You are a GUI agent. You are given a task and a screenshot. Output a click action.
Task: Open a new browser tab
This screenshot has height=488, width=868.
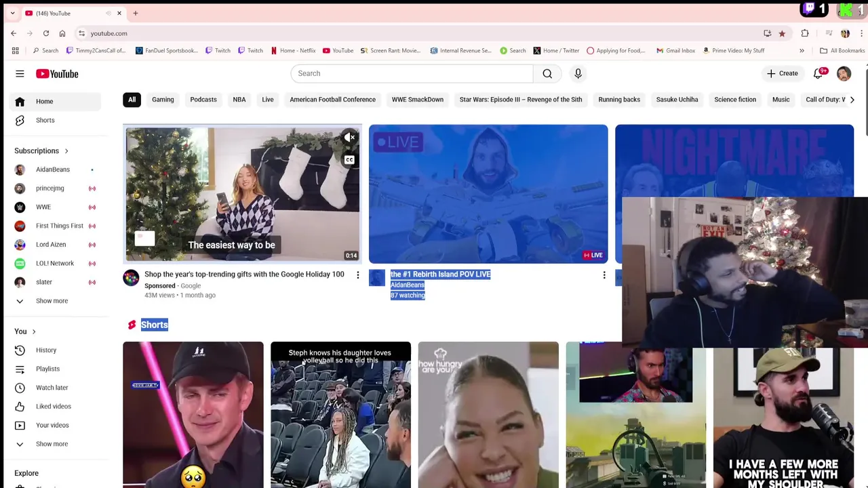point(136,13)
